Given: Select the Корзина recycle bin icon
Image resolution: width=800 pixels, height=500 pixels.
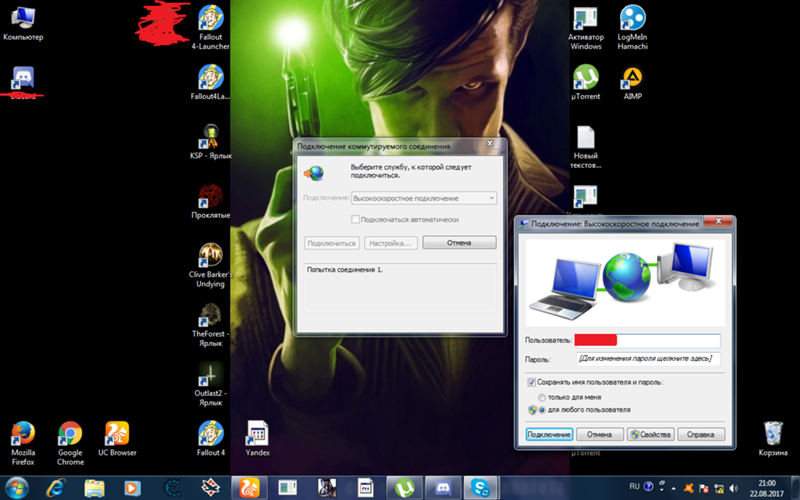Looking at the screenshot, I should pos(772,439).
